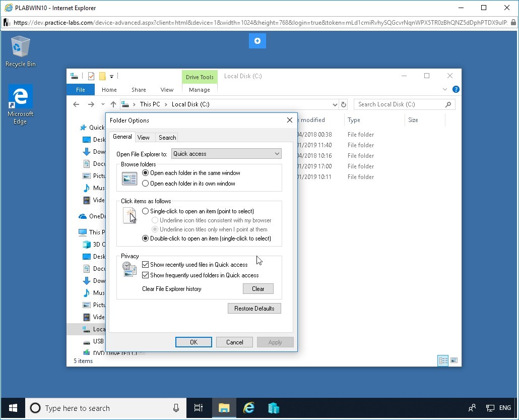Select Quick access in navigation pane
519x420 pixels.
click(93, 128)
